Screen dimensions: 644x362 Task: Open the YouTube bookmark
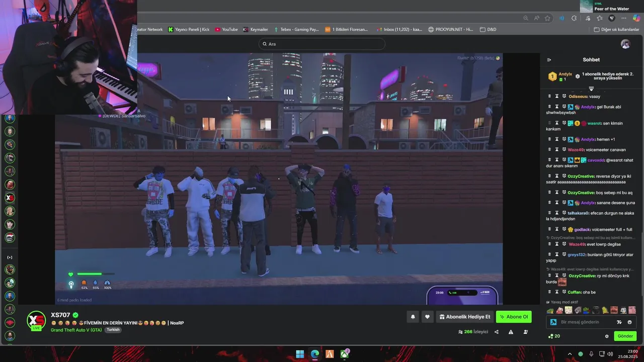coord(226,29)
